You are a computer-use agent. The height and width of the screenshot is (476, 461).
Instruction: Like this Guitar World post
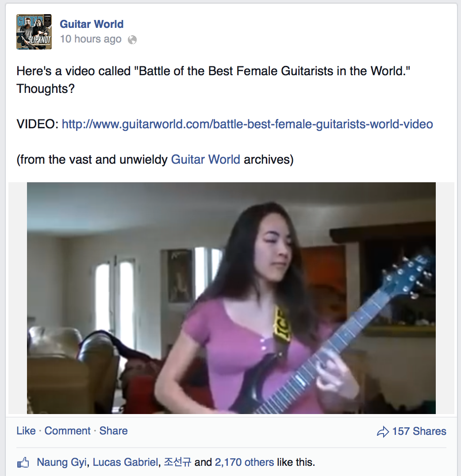pyautogui.click(x=26, y=431)
